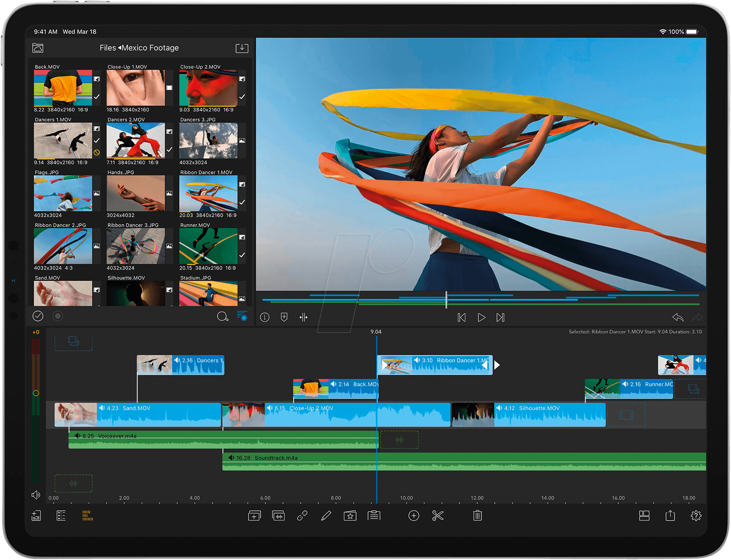Tap Ribbon Dancer 1.MOV timeline clip
Image resolution: width=731 pixels, height=560 pixels.
click(435, 365)
